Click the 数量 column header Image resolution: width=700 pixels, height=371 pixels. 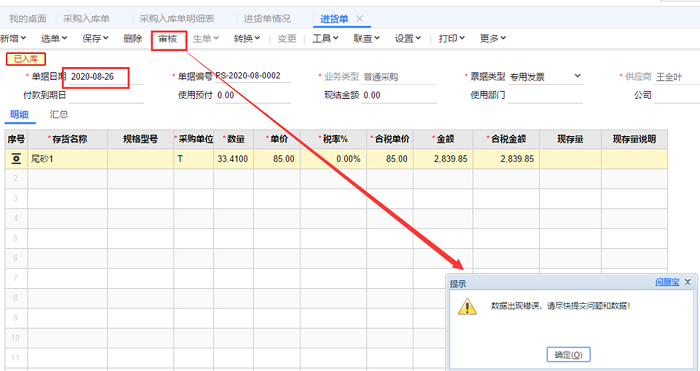[233, 139]
